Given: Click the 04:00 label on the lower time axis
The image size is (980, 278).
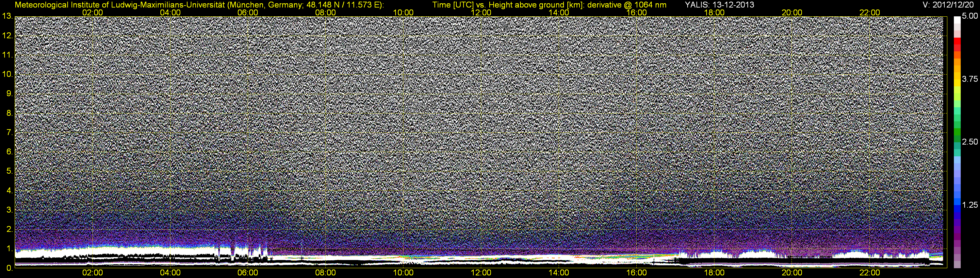Looking at the screenshot, I should [170, 273].
